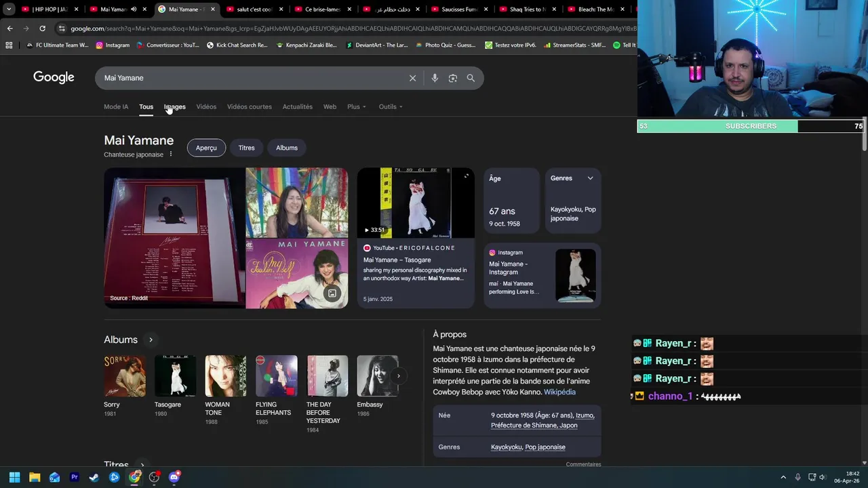The height and width of the screenshot is (488, 868).
Task: Open the three-dot menu next to Chanteuse japonaise
Action: coord(171,154)
